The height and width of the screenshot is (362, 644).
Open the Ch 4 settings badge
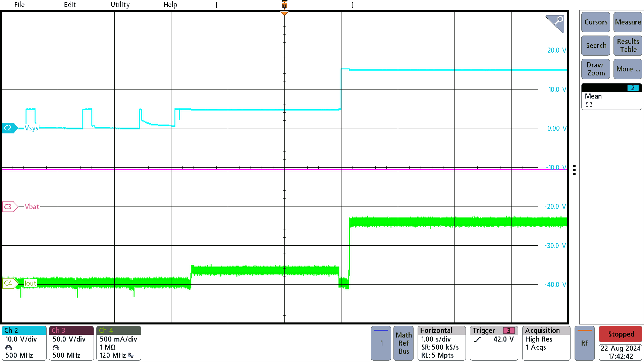119,343
